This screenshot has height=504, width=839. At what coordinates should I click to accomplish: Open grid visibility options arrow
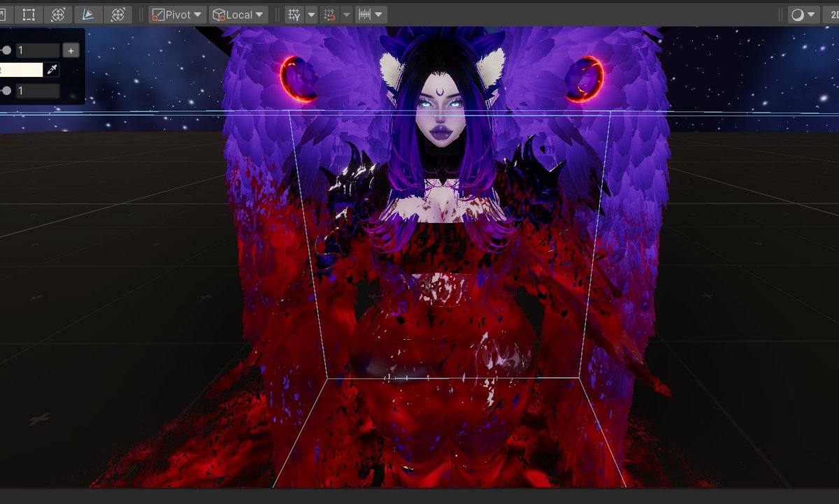[311, 14]
